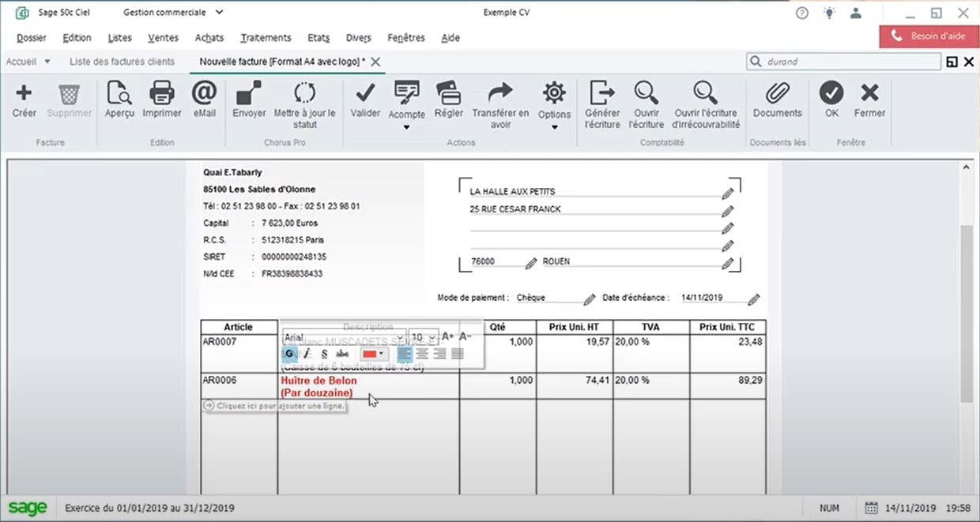Click the red font color swatch
Screen dimensions: 980x522
(369, 354)
